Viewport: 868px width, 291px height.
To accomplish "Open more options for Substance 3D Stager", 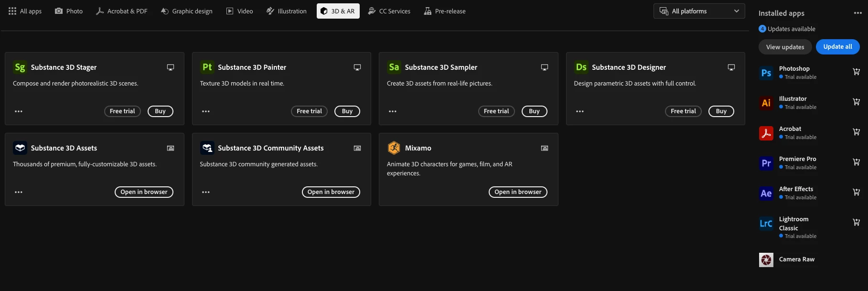I will click(19, 111).
